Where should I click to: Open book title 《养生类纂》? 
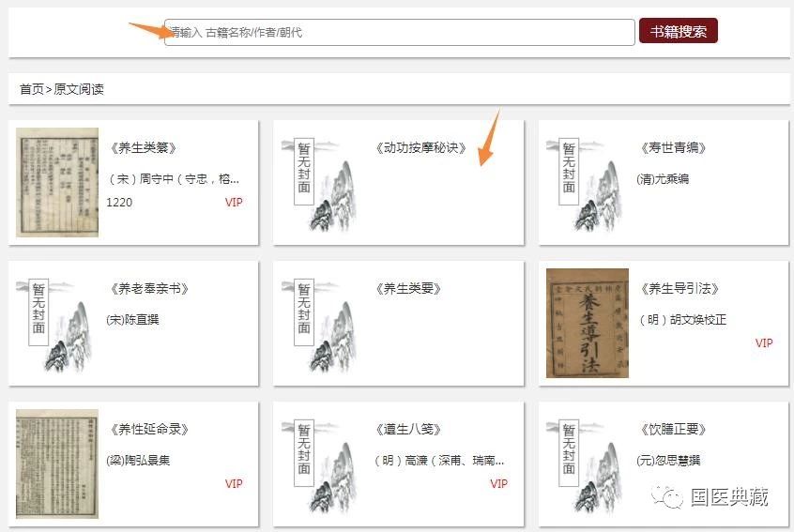[x=144, y=148]
